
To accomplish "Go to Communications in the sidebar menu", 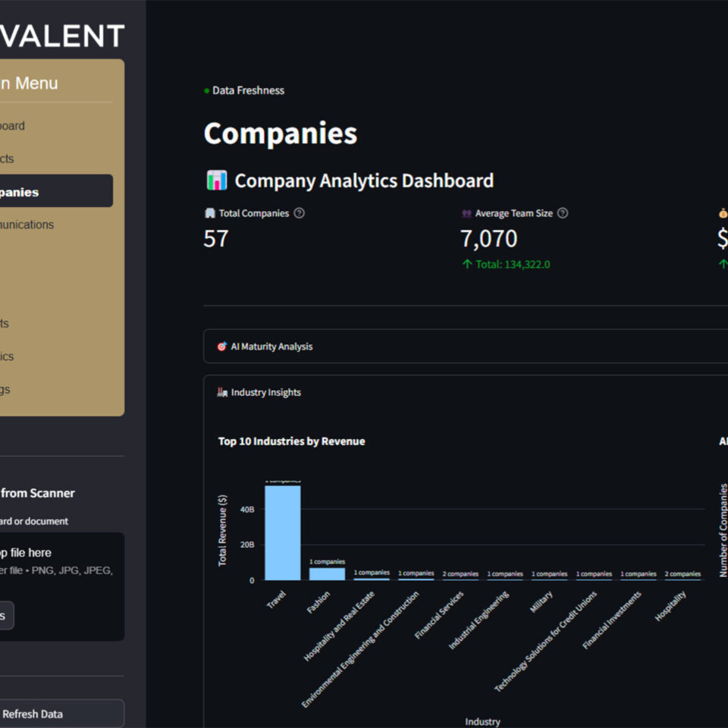I will (30, 224).
